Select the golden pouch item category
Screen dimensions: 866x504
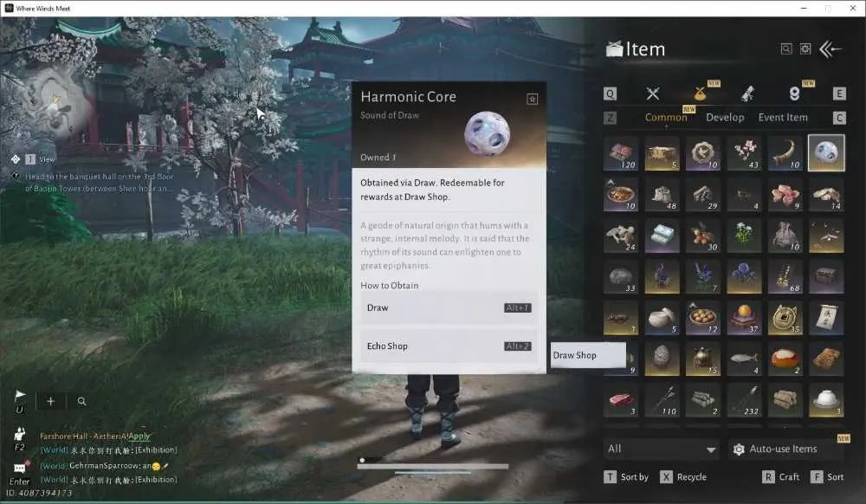click(700, 94)
